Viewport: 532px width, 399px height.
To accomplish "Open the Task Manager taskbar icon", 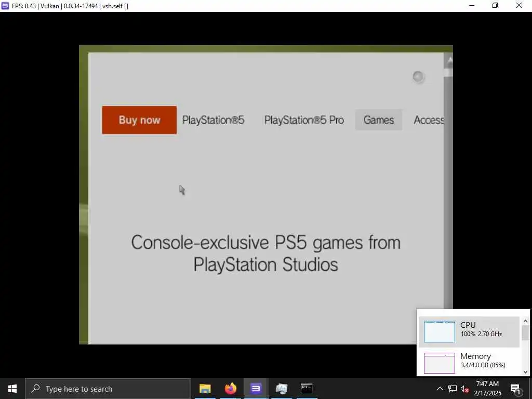I will 281,389.
